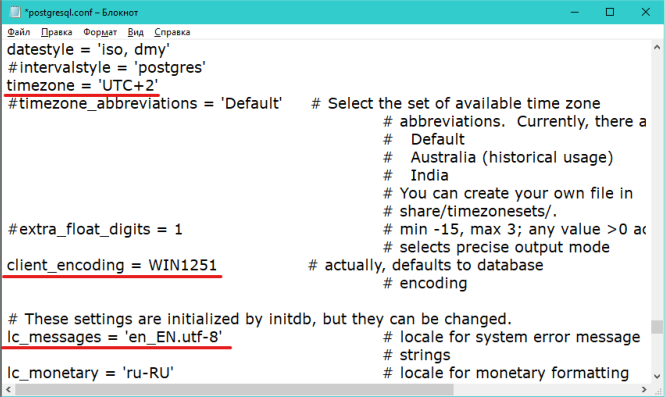Close the postgresql.conf Notepad window
Image resolution: width=665 pixels, height=397 pixels.
pyautogui.click(x=645, y=12)
